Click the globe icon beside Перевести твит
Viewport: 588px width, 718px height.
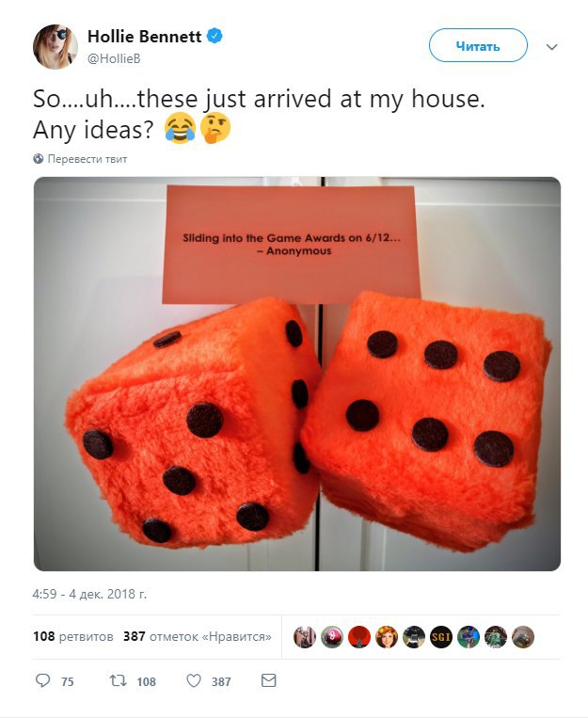(x=39, y=159)
